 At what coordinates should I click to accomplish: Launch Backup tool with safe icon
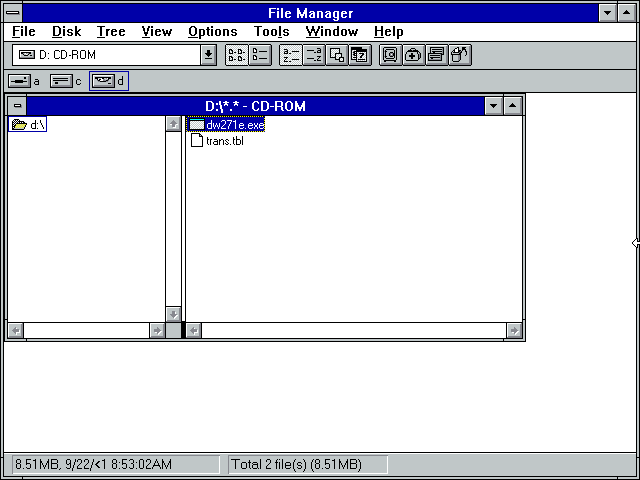click(x=390, y=55)
